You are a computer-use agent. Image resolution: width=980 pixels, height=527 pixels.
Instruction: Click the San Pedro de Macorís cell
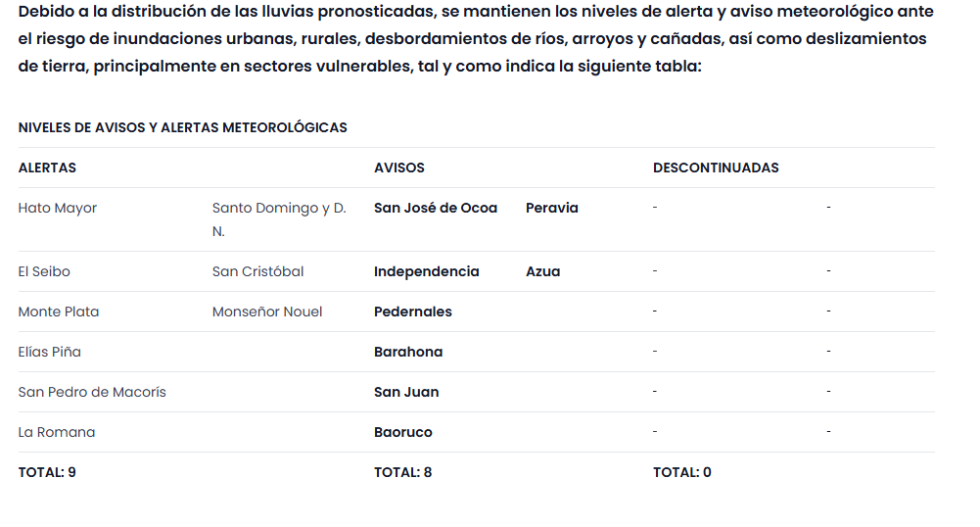coord(92,392)
